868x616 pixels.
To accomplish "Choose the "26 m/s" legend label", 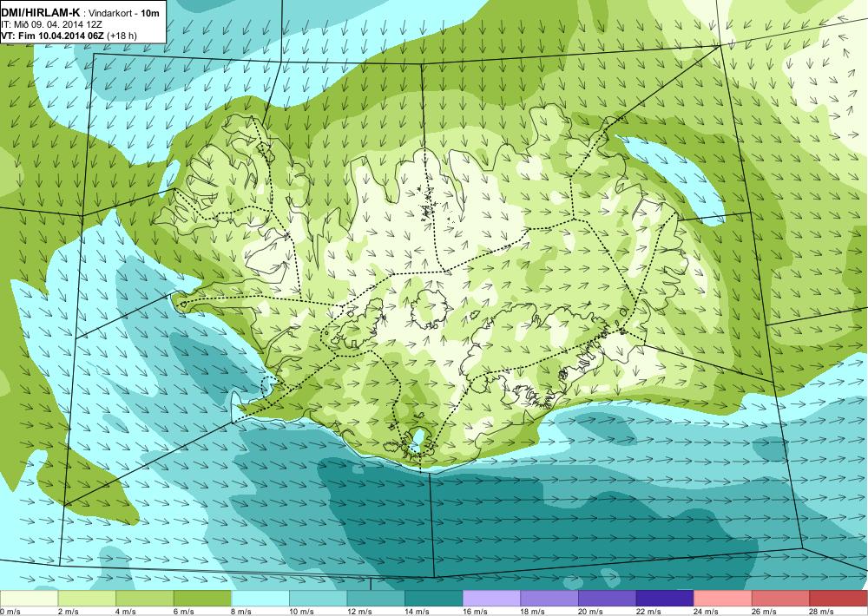I will click(764, 612).
